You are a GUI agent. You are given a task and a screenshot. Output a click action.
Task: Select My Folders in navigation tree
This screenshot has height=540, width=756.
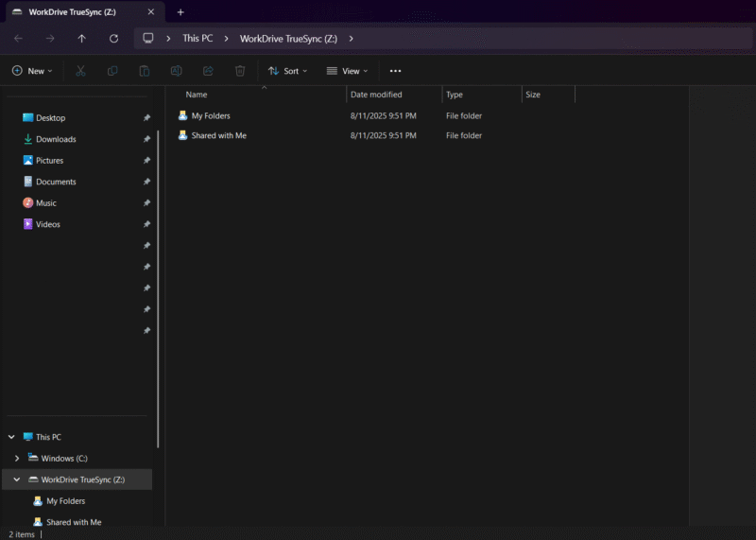[x=65, y=501]
